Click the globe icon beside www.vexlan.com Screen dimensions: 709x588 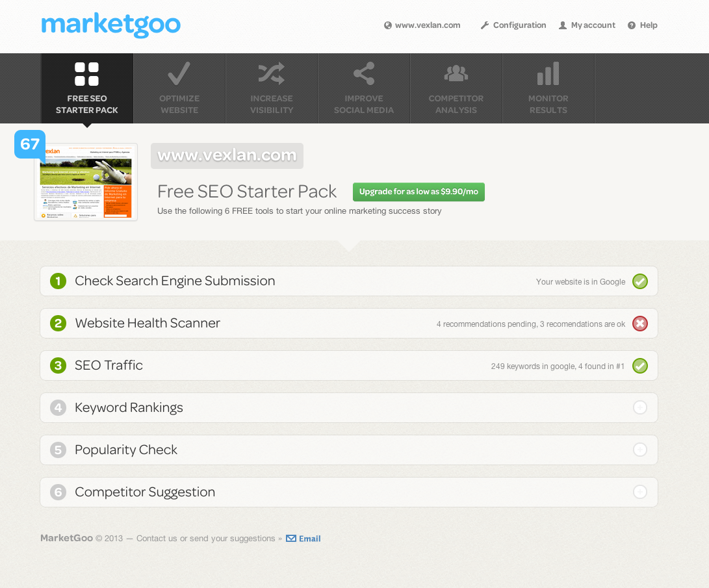[387, 25]
